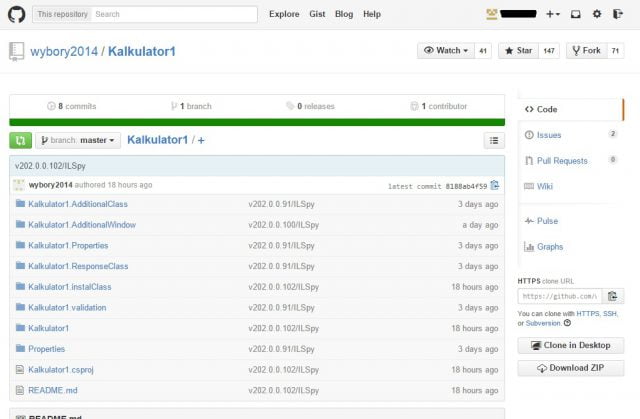The image size is (640, 419).
Task: Click Gist in the top navigation
Action: [x=317, y=14]
